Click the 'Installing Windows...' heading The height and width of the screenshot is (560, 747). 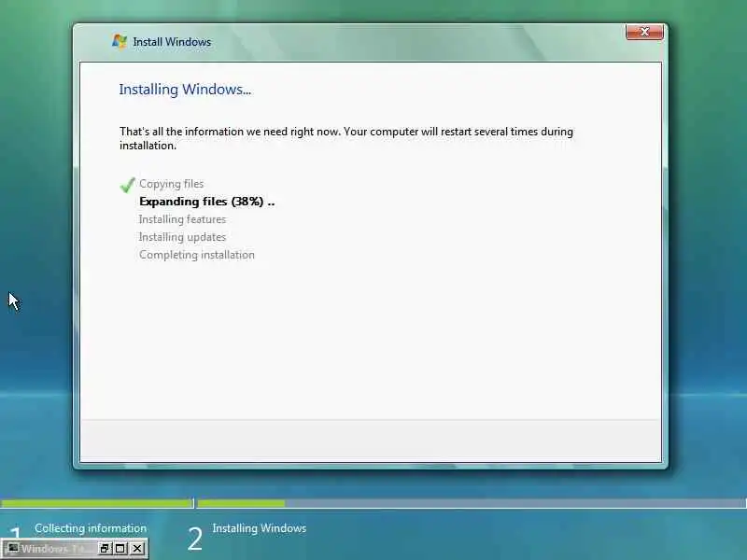click(x=185, y=90)
